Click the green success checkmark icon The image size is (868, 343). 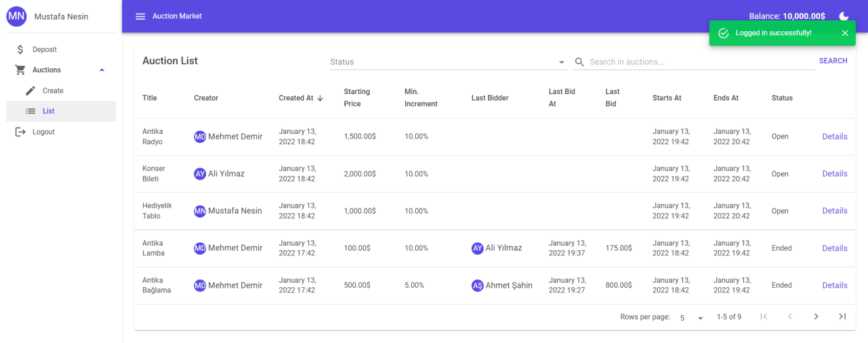click(x=723, y=33)
